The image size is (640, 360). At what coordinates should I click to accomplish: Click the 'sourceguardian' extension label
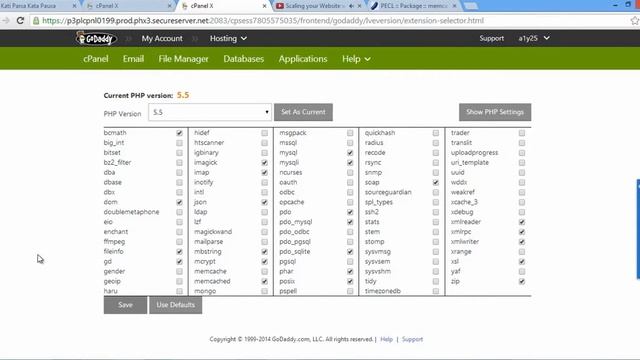388,192
